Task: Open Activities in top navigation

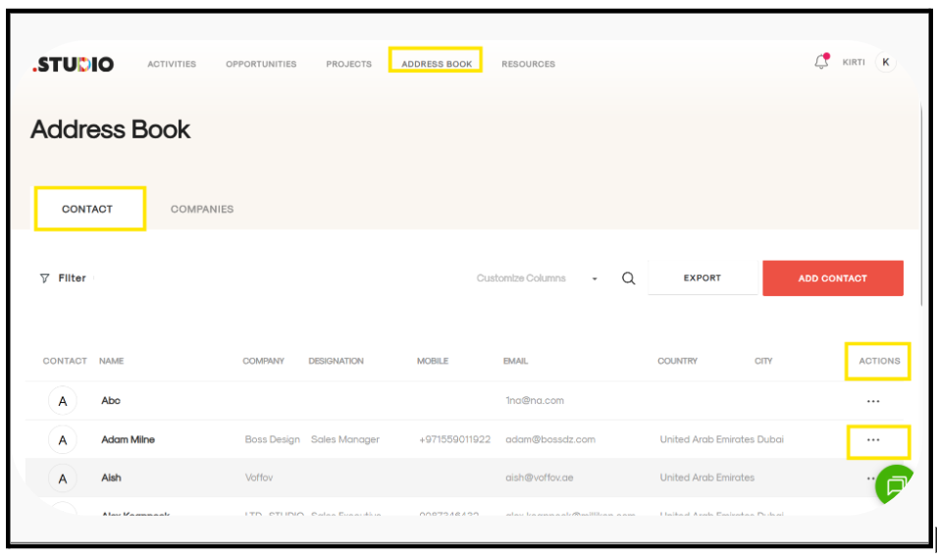Action: coord(172,65)
